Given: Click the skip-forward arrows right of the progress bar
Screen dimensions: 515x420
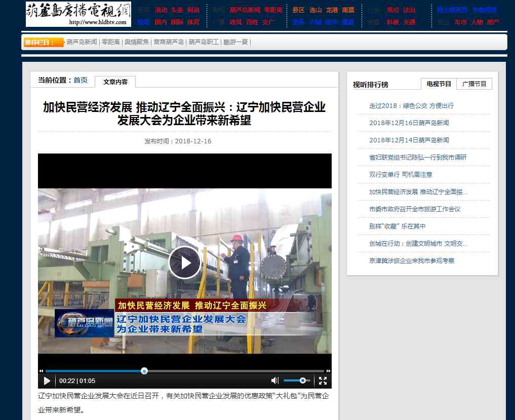Looking at the screenshot, I should pos(329,370).
